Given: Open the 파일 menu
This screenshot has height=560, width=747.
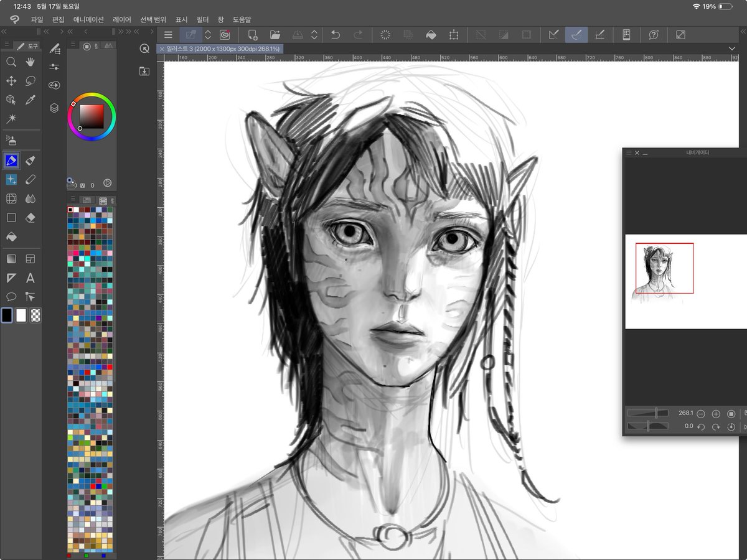Looking at the screenshot, I should point(37,19).
